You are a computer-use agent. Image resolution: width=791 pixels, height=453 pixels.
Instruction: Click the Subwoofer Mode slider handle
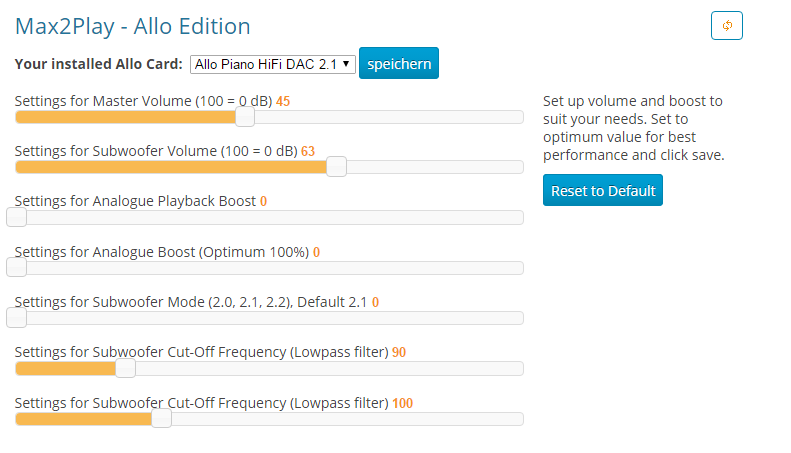pyautogui.click(x=16, y=318)
